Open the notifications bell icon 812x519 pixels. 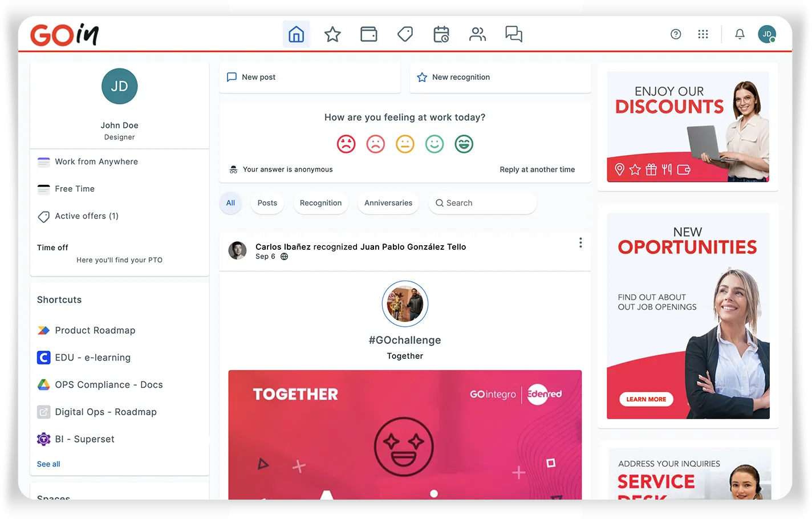740,34
